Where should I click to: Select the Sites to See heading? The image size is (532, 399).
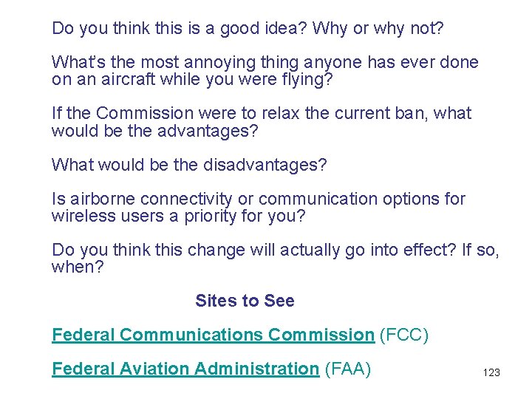tap(245, 301)
